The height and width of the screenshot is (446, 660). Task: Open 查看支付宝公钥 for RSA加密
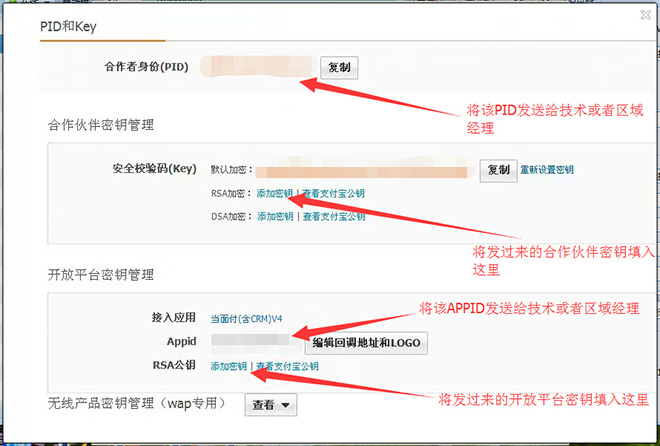333,194
